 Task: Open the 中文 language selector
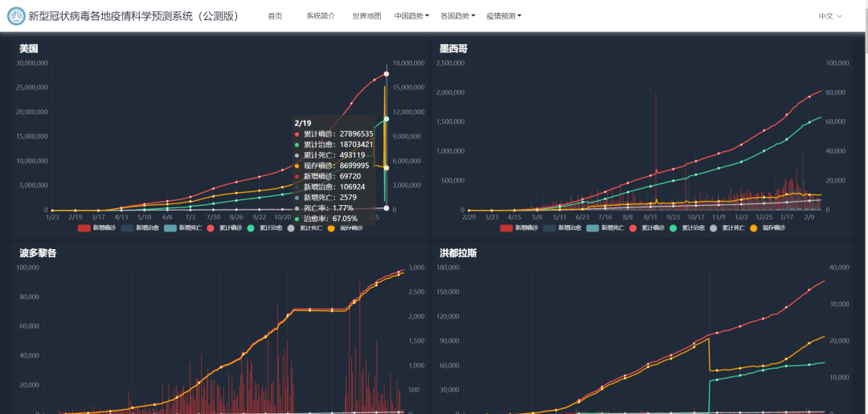(830, 16)
